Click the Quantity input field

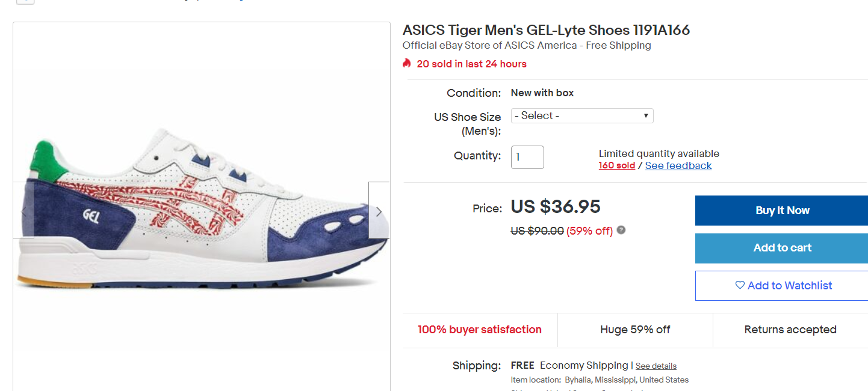pyautogui.click(x=527, y=157)
